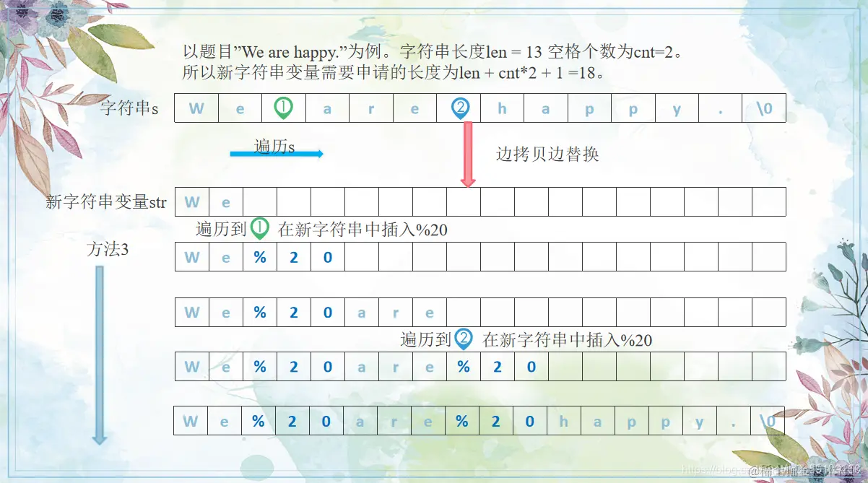The image size is (868, 483).
Task: Select the period cell before \0 in top row
Action: pyautogui.click(x=721, y=107)
